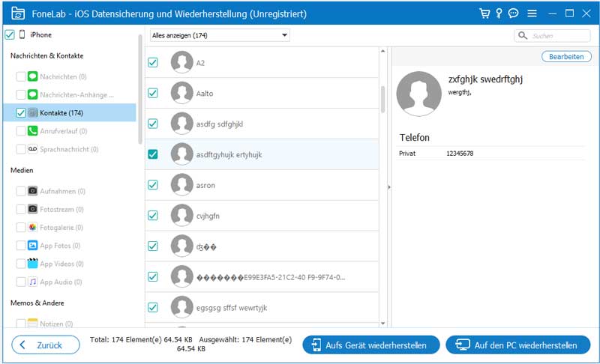Click the avatar of contact Aalto

[x=181, y=93]
